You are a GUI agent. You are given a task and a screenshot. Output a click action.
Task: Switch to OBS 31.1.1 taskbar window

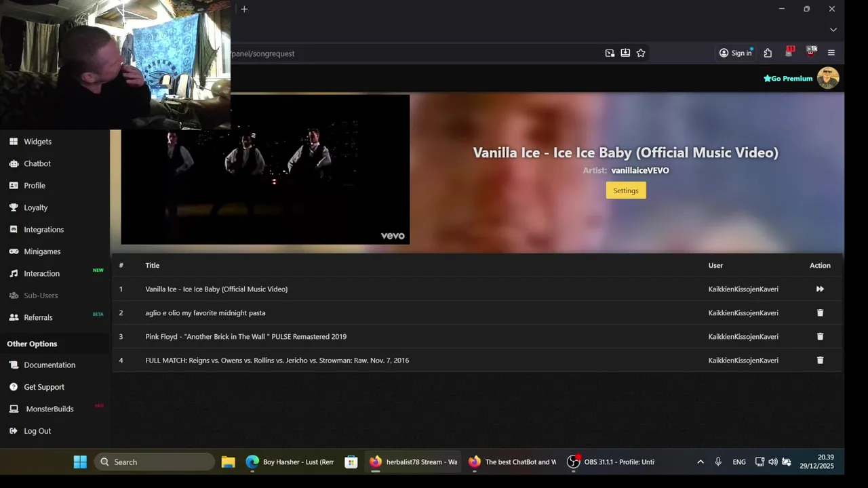pyautogui.click(x=611, y=462)
